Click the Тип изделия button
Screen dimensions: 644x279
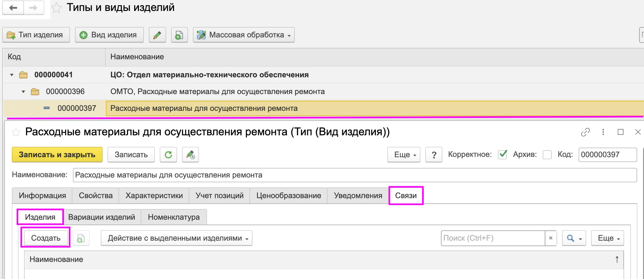tap(36, 35)
